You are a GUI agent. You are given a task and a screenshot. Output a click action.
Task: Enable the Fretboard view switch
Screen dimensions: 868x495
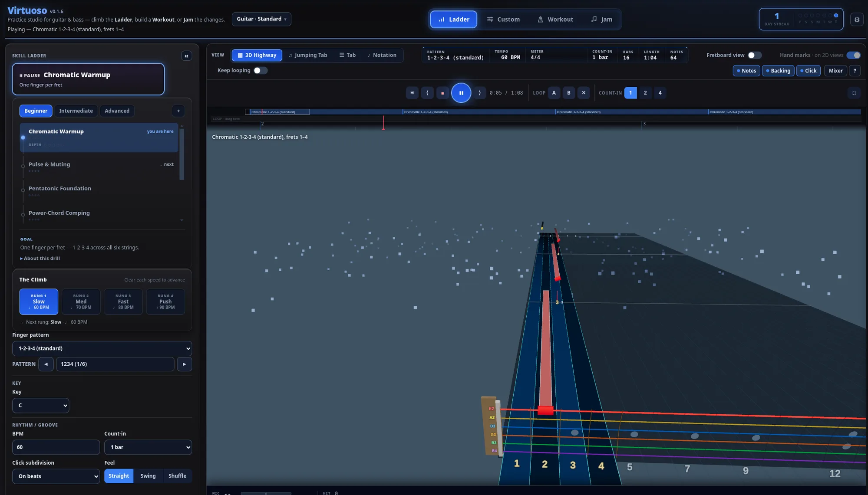pyautogui.click(x=755, y=55)
